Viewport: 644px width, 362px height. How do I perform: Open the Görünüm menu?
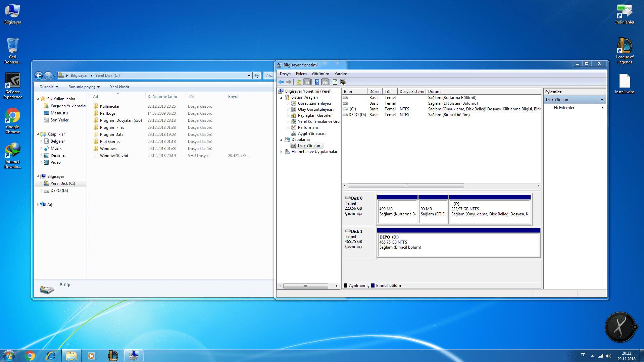(320, 74)
